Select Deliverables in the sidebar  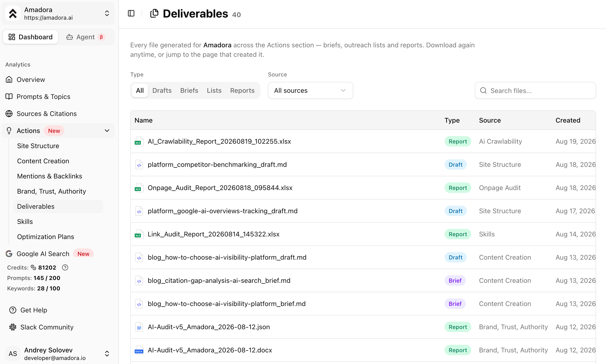(x=58, y=206)
